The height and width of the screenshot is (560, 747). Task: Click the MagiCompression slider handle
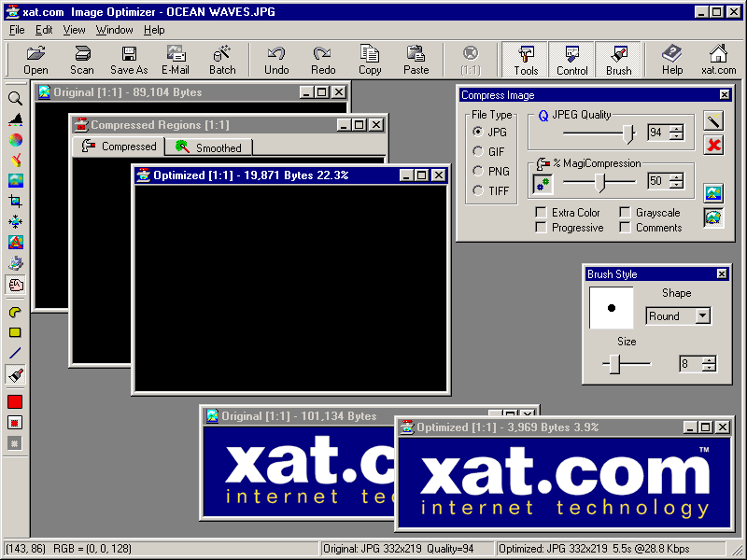pyautogui.click(x=600, y=182)
